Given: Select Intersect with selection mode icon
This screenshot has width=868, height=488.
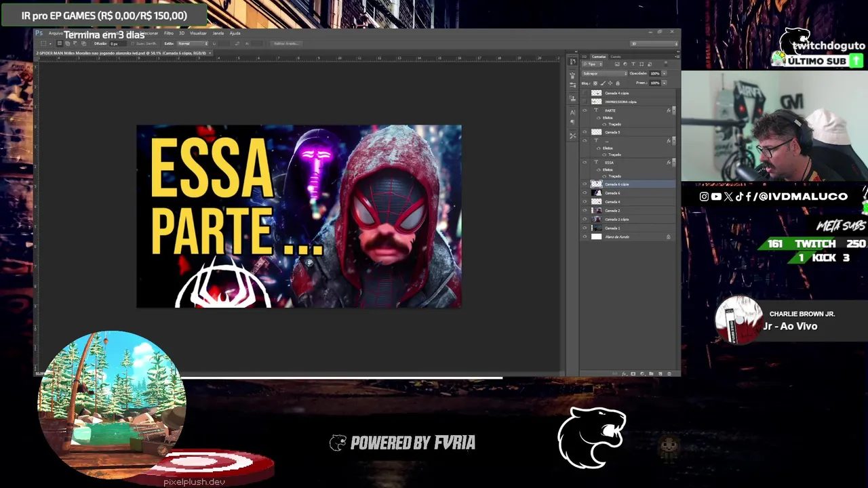Looking at the screenshot, I should [x=83, y=43].
